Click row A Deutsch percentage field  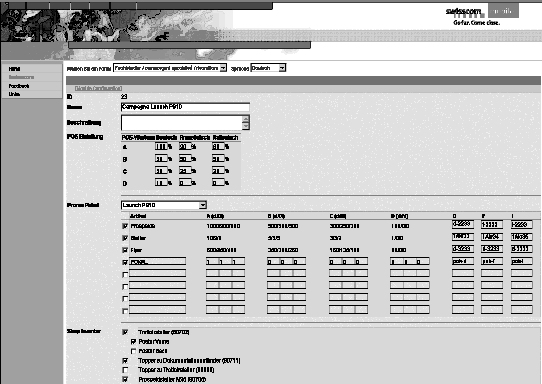(x=161, y=147)
